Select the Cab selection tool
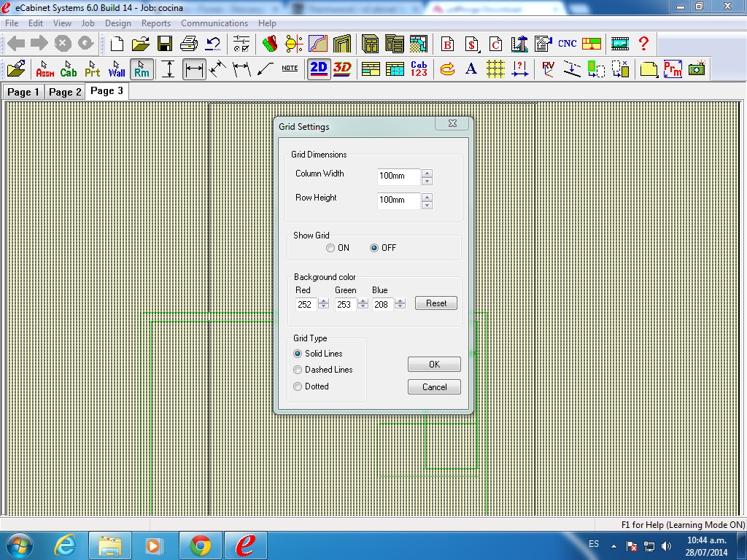 tap(69, 69)
